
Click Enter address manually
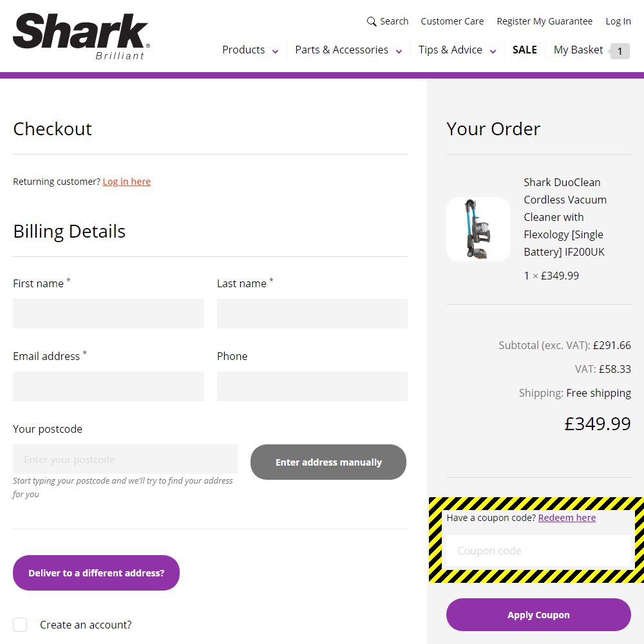tap(328, 462)
